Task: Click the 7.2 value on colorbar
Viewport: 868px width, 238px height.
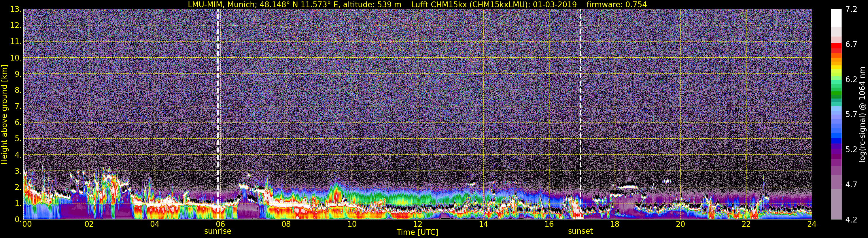Action: click(x=851, y=10)
